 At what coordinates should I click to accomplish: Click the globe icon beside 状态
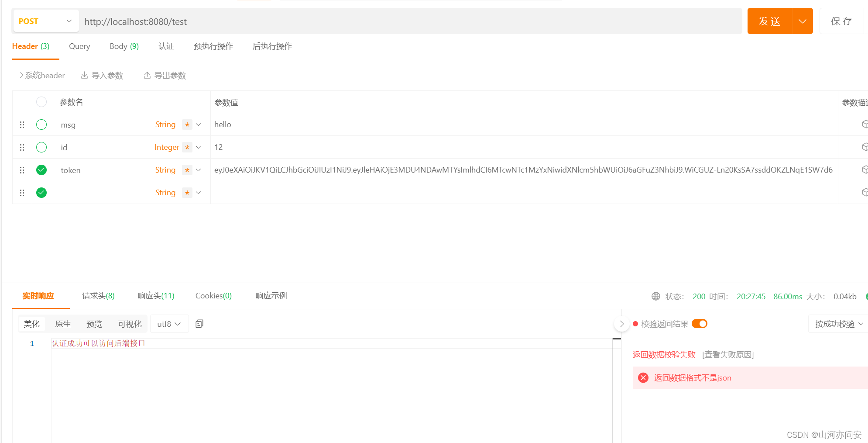(655, 296)
